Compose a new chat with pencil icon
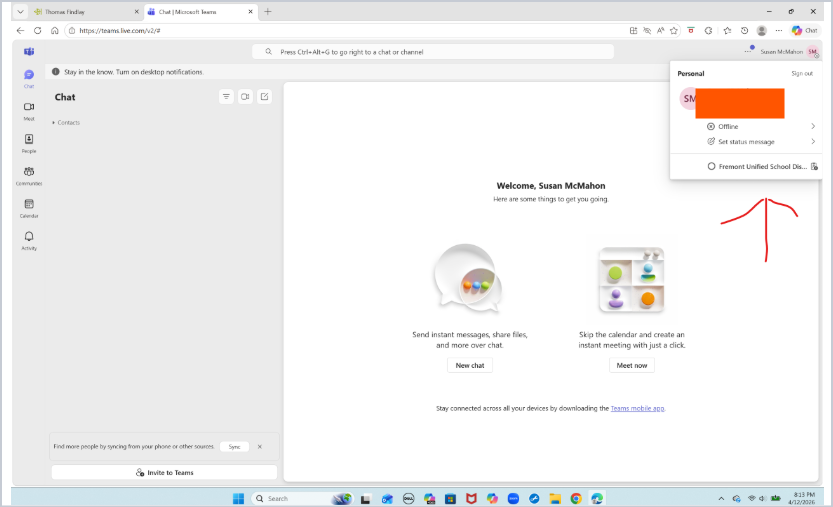The width and height of the screenshot is (833, 507). 264,97
